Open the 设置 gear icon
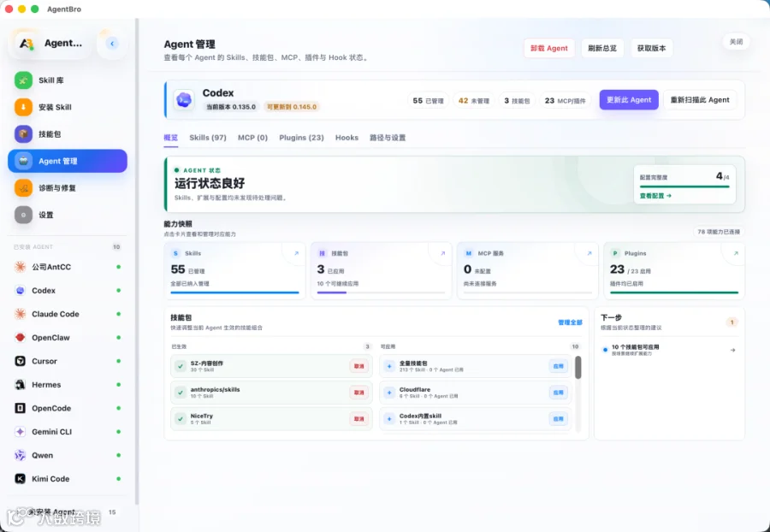 [x=23, y=215]
